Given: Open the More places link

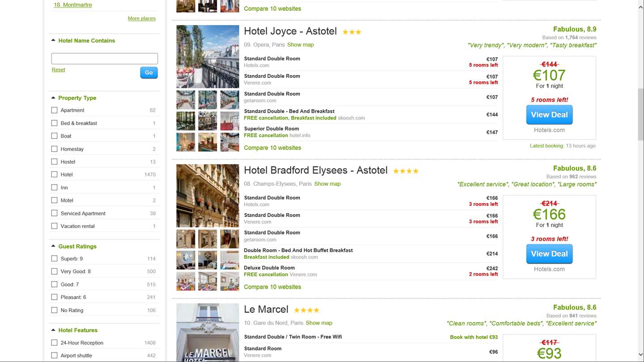Looking at the screenshot, I should pos(141,18).
